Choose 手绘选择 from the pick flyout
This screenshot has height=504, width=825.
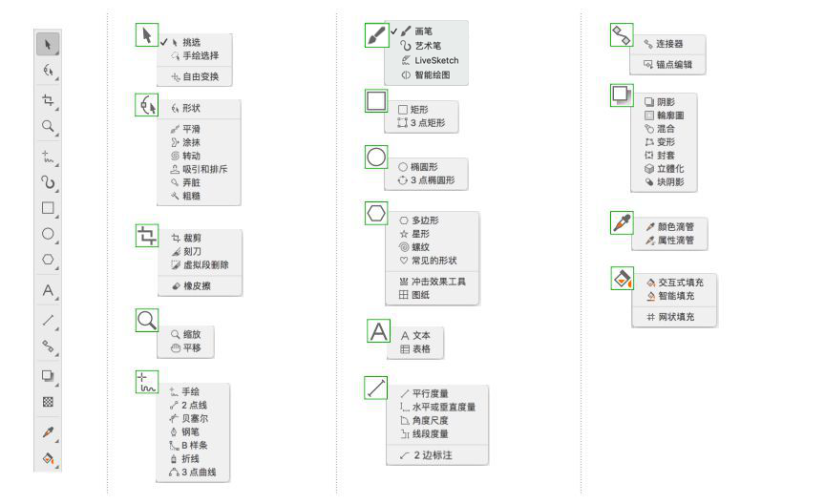(200, 55)
